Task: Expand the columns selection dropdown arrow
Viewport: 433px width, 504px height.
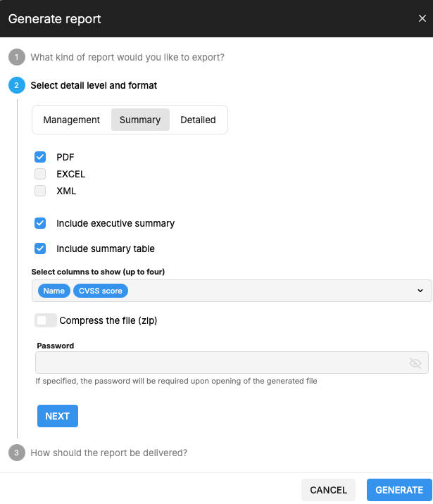Action: (420, 291)
